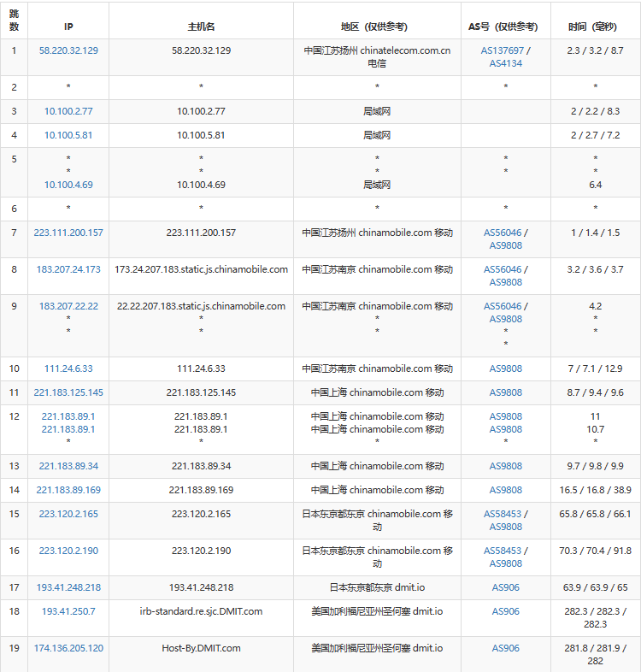Screen dimensions: 641x672
Task: Follow the AS9808 link in hop 14
Action: (506, 490)
